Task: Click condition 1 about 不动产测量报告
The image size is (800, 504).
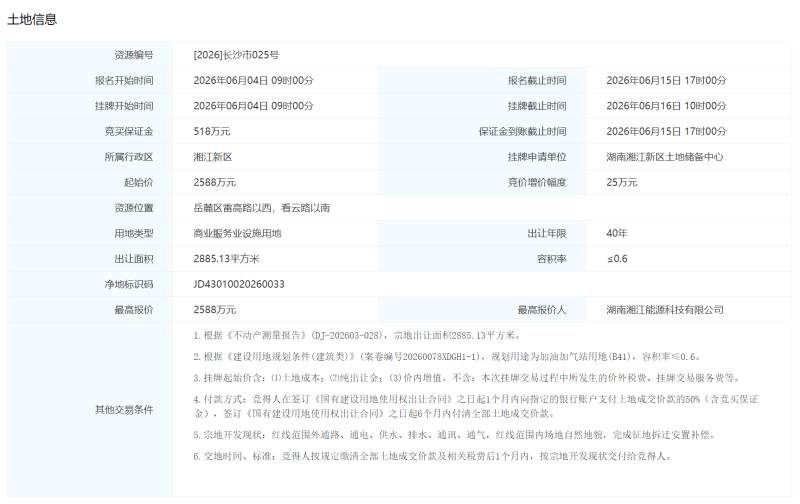Action: [357, 336]
